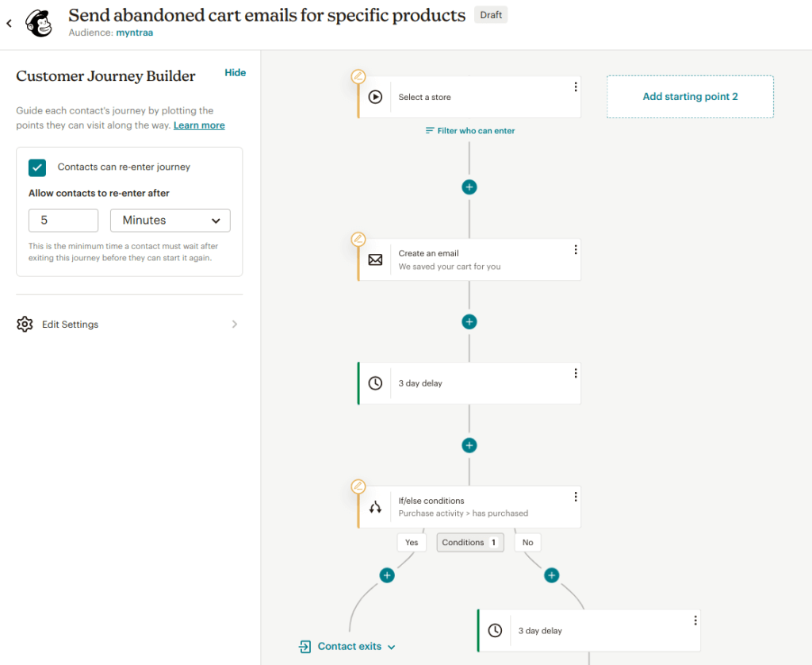Open the myntraa audience link

coord(135,33)
